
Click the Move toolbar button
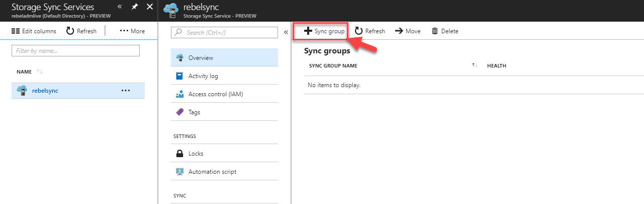(x=408, y=31)
